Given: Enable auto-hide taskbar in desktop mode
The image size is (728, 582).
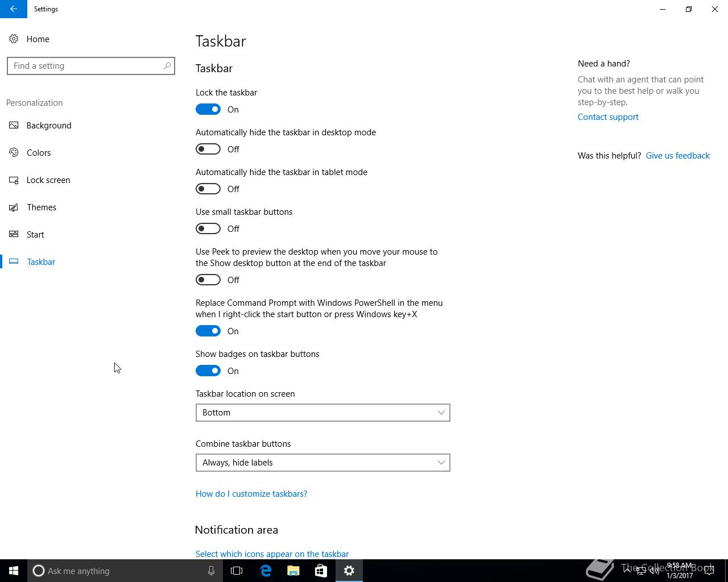Looking at the screenshot, I should 208,149.
